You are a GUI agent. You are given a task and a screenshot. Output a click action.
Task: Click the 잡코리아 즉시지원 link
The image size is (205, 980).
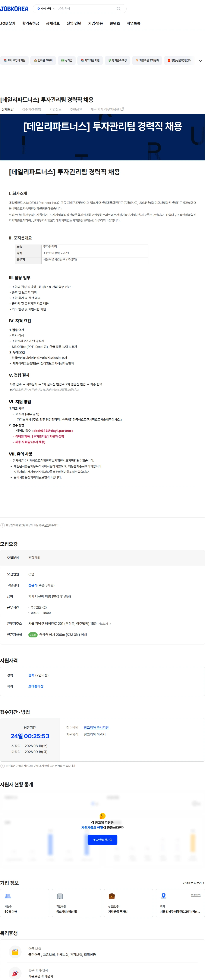click(x=96, y=727)
